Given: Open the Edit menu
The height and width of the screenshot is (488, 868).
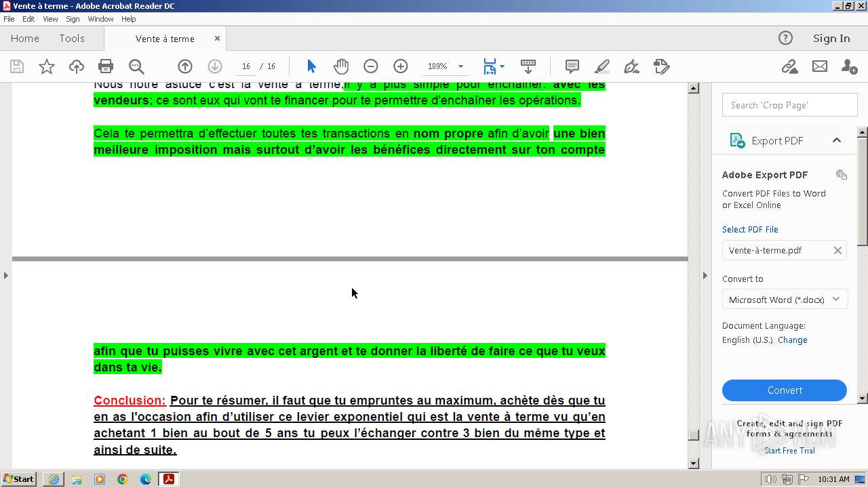Looking at the screenshot, I should click(28, 19).
